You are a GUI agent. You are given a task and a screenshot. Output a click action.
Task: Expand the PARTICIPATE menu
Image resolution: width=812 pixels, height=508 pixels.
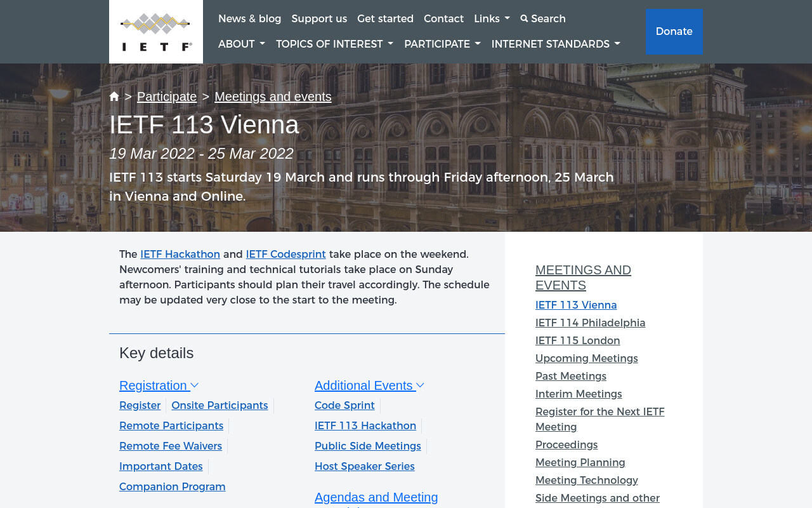click(442, 44)
